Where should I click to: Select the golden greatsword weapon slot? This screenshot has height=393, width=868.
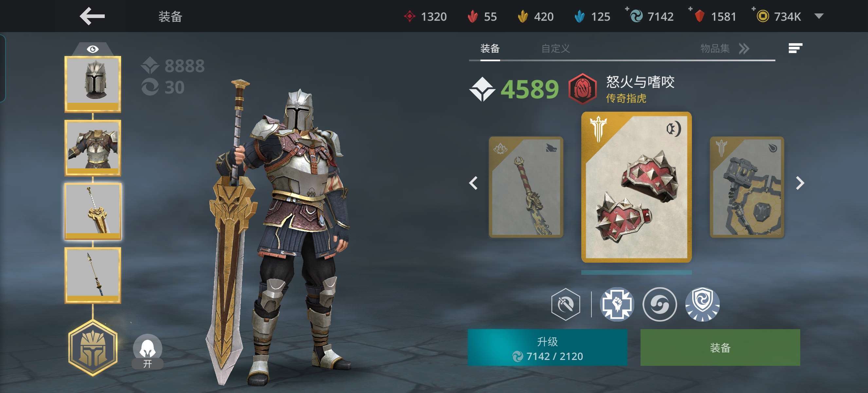pos(93,211)
